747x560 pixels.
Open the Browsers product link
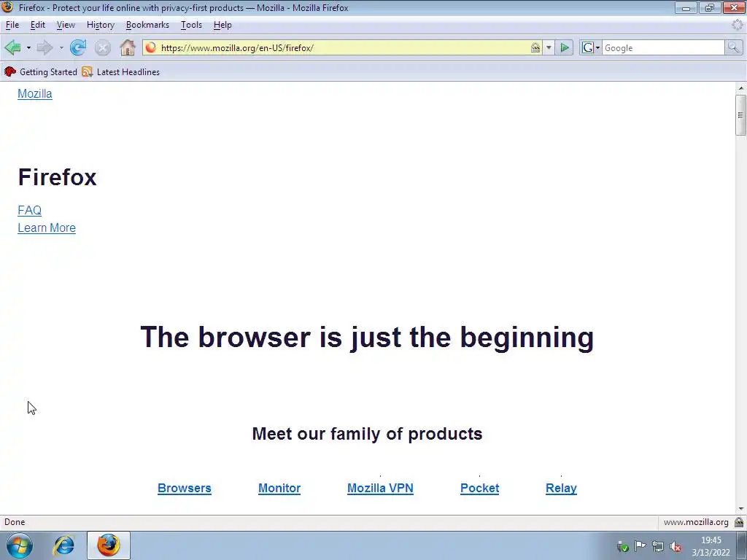tap(185, 488)
